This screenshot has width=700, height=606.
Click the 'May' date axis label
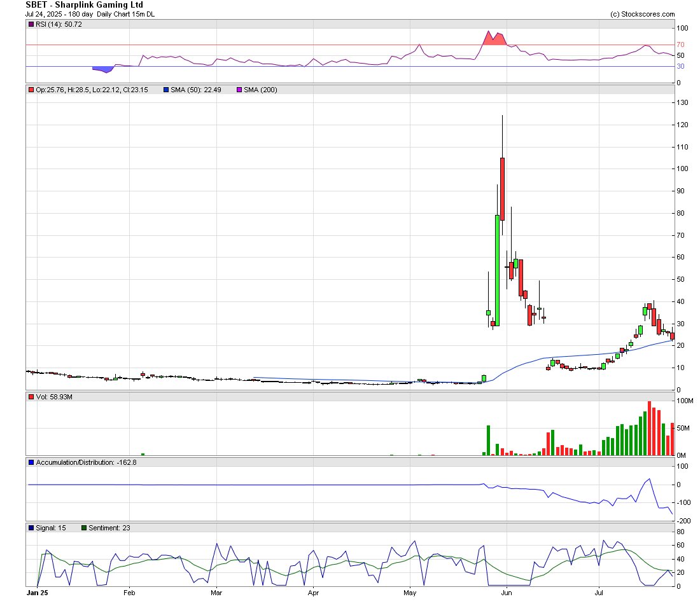(410, 593)
